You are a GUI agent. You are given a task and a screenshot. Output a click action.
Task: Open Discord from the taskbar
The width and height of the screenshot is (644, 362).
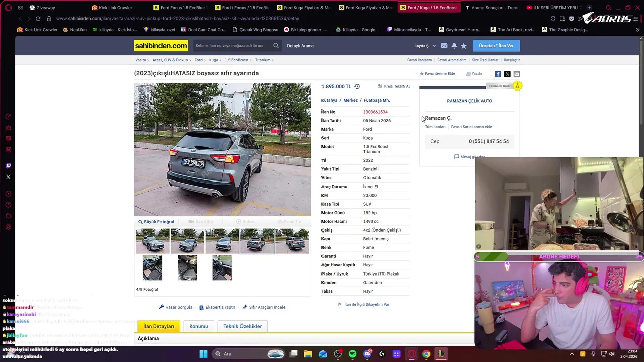click(x=367, y=354)
